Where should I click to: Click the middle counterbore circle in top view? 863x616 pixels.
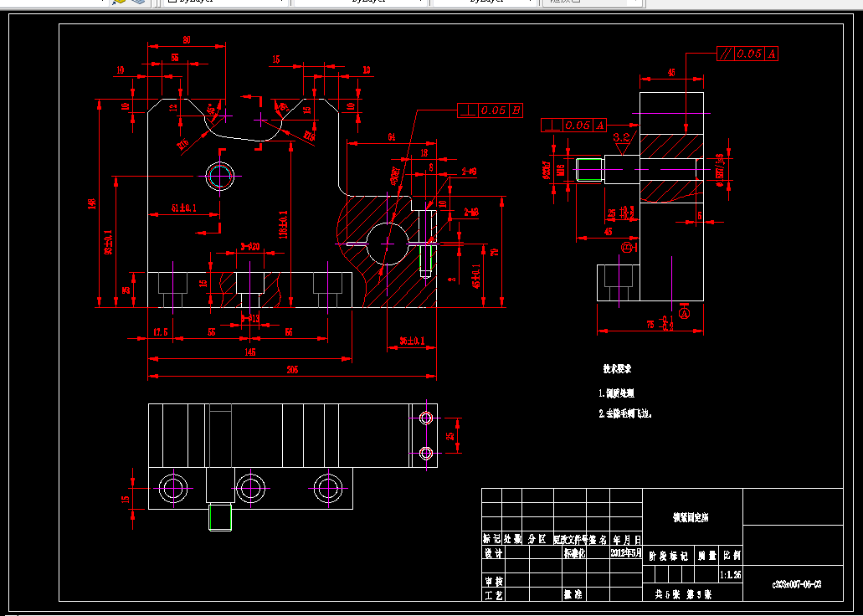coord(250,488)
